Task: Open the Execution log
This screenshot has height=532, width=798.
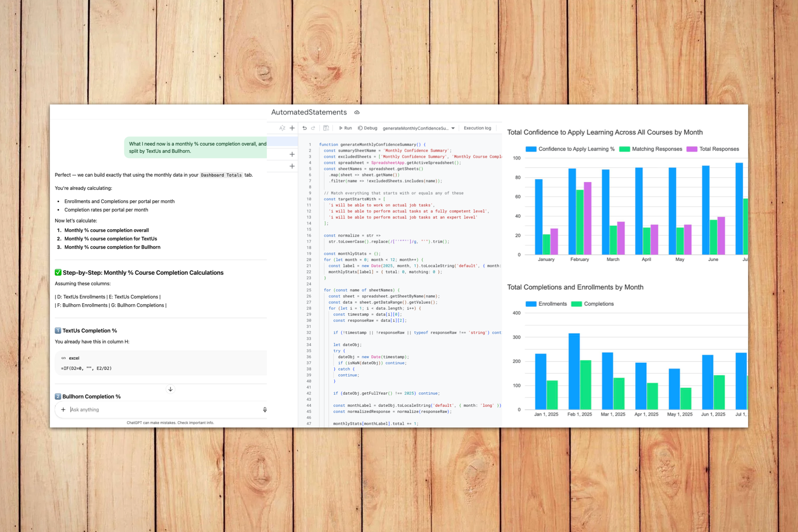Action: (477, 128)
